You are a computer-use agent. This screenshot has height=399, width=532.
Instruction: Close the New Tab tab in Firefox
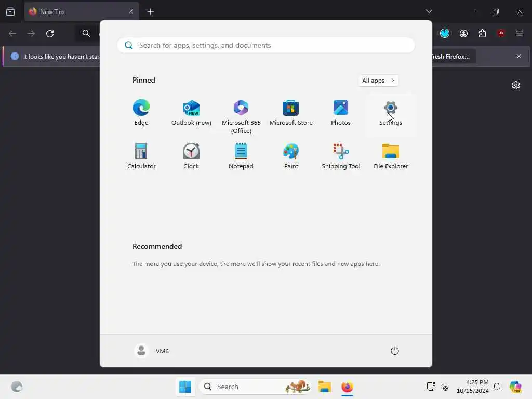pos(131,11)
